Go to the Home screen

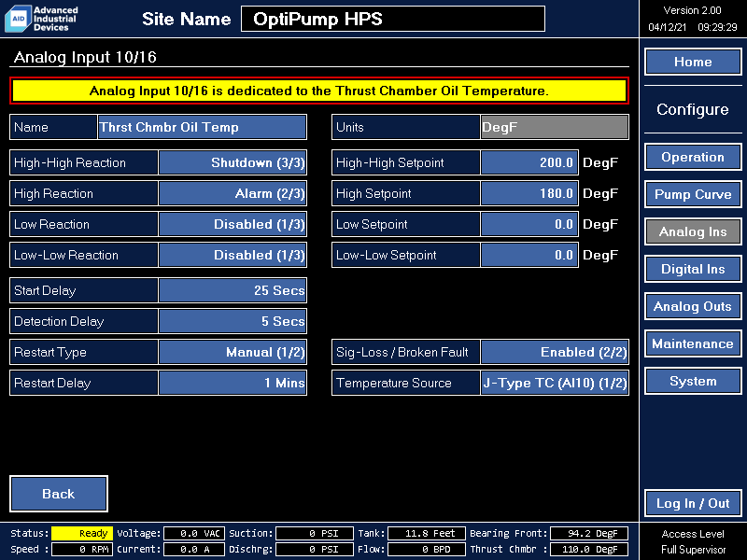(x=693, y=62)
